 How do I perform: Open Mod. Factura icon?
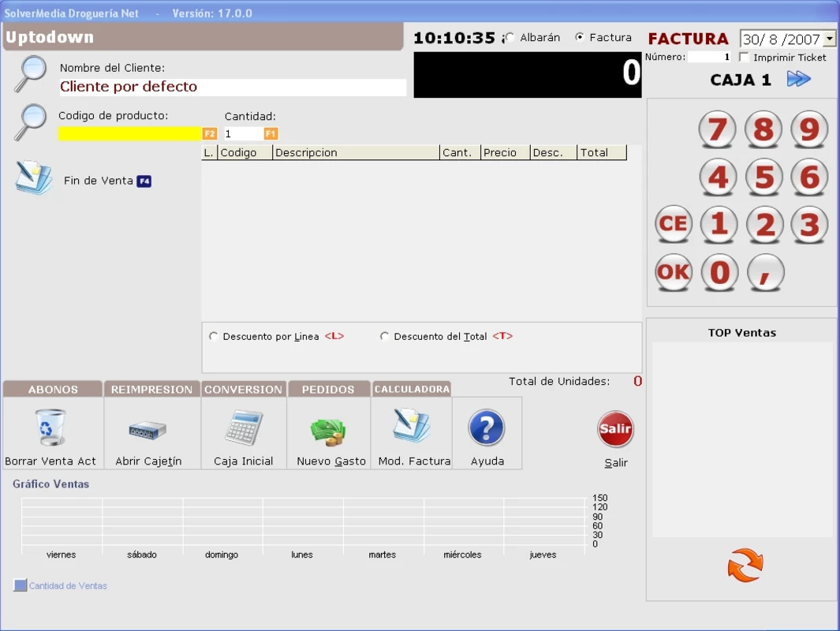coord(412,425)
